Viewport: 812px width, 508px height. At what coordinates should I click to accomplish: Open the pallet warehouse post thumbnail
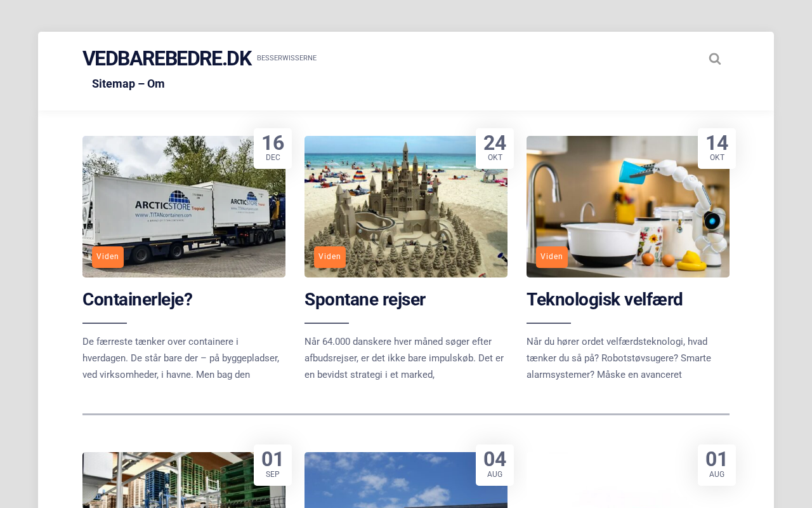tap(184, 480)
